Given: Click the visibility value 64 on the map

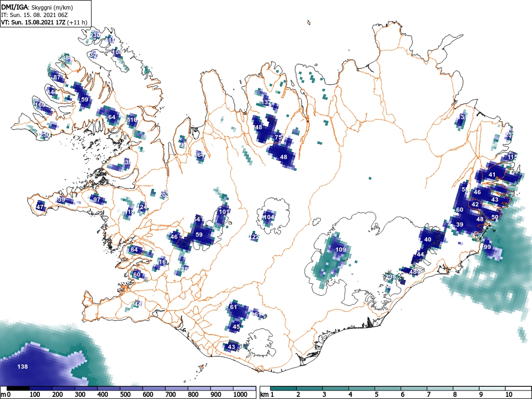Looking at the screenshot, I should coord(112,117).
